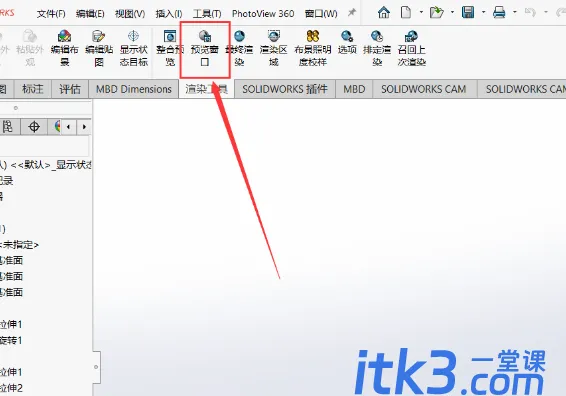Collapse the feature tree panel using side handle
This screenshot has width=566, height=396.
pyautogui.click(x=96, y=367)
